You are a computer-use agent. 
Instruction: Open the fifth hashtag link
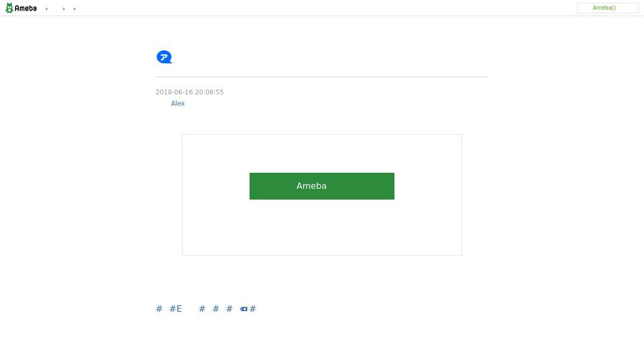229,308
